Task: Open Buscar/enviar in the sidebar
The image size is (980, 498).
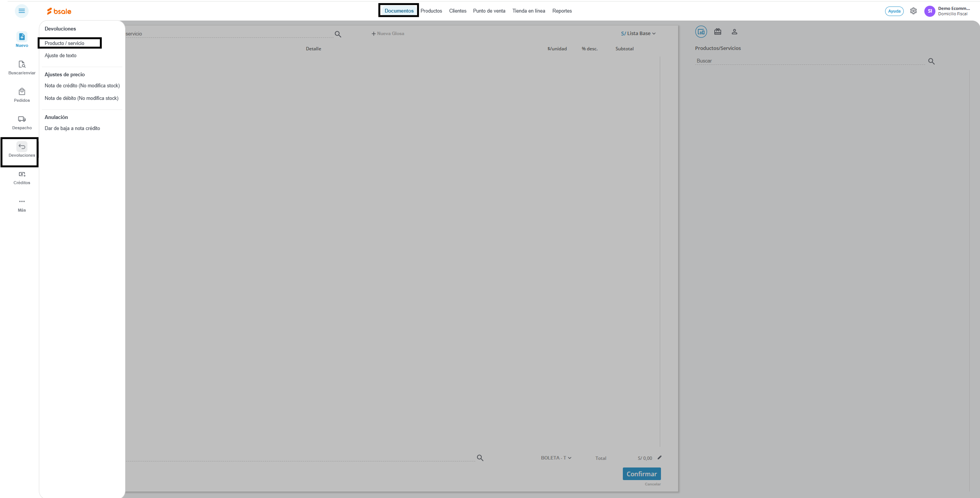Action: pyautogui.click(x=22, y=65)
